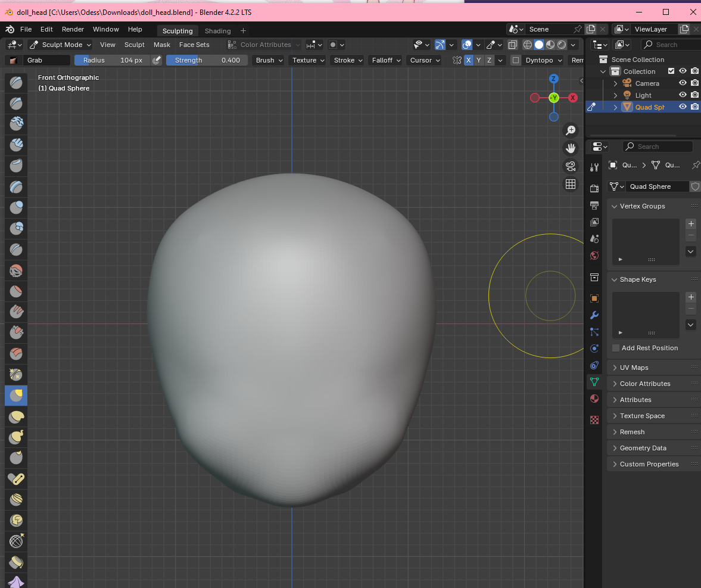Click the viewport zoom magnifier icon

click(571, 130)
